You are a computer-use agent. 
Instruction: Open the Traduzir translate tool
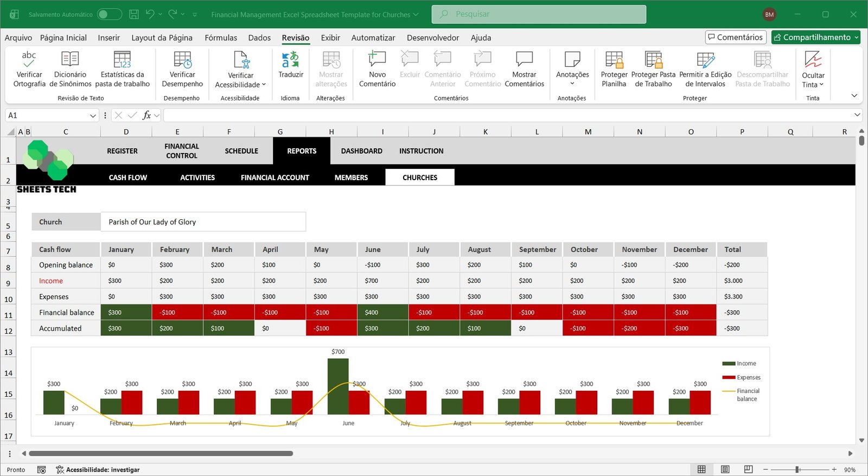click(x=291, y=60)
